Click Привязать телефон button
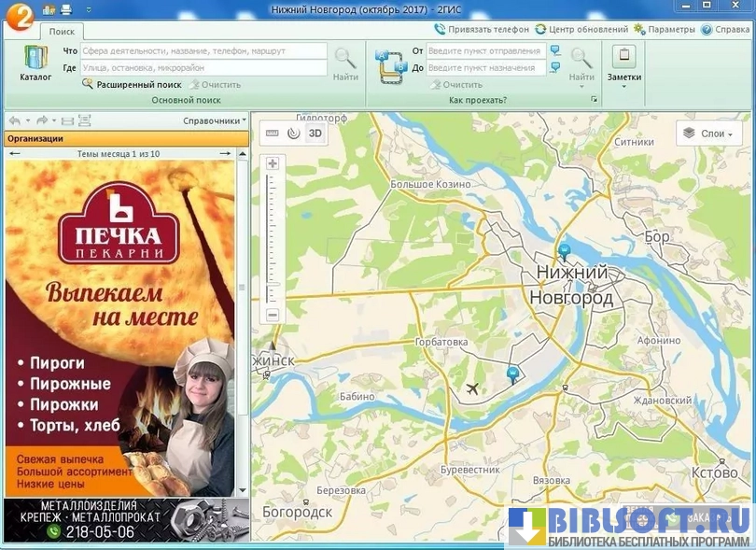 click(482, 29)
